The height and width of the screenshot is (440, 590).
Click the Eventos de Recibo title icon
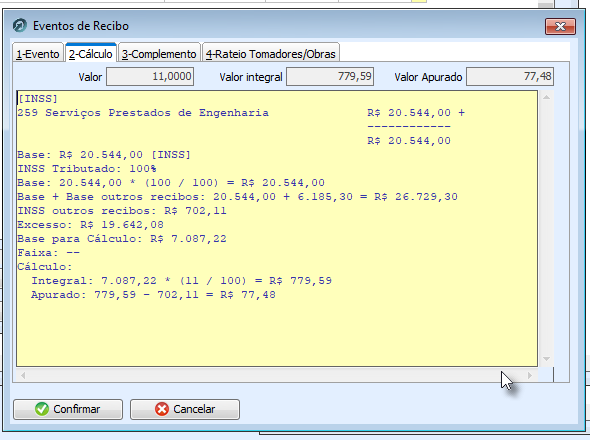[x=20, y=26]
